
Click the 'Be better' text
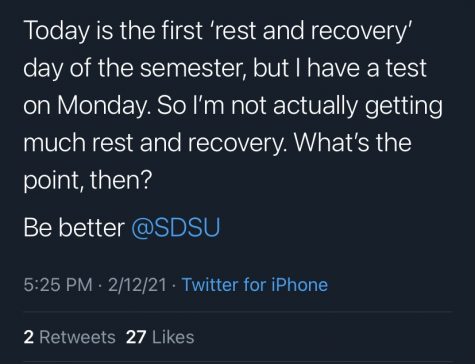(x=74, y=228)
